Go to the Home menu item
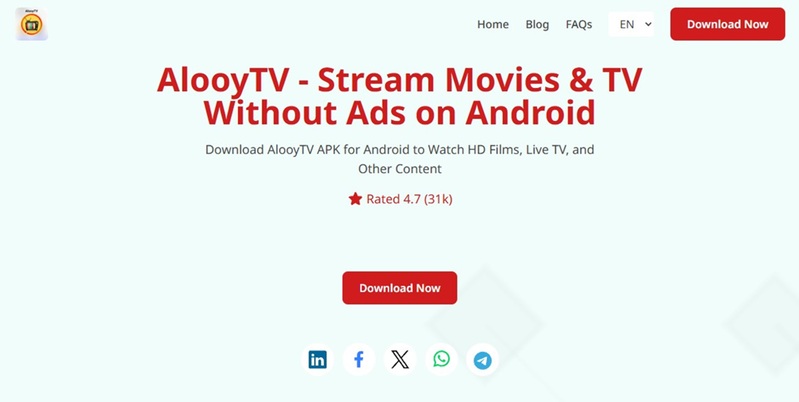 pyautogui.click(x=493, y=24)
